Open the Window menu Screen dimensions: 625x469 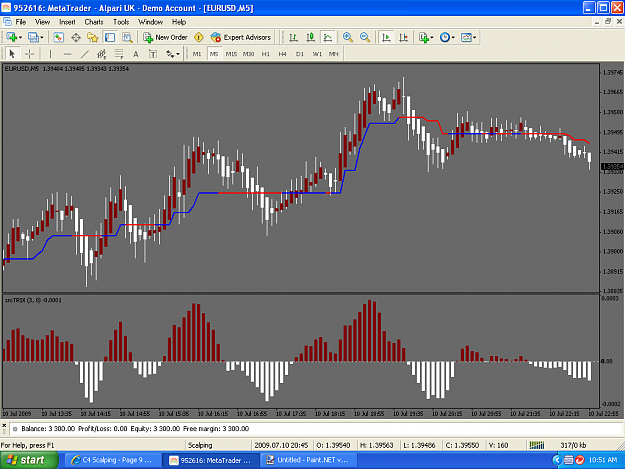(x=151, y=22)
